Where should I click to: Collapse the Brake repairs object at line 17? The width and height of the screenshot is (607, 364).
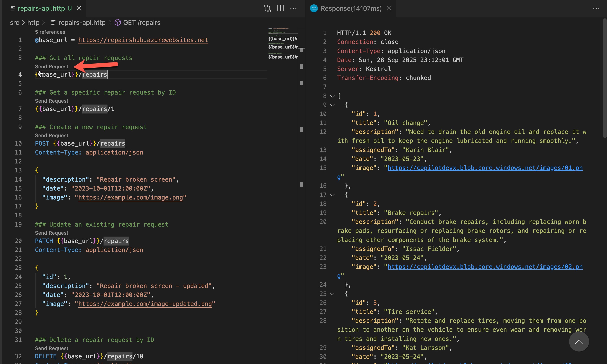click(332, 195)
